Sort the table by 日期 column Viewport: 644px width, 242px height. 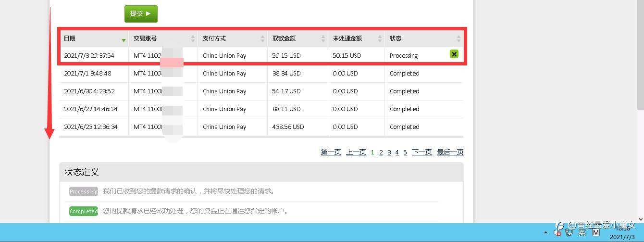pos(94,38)
